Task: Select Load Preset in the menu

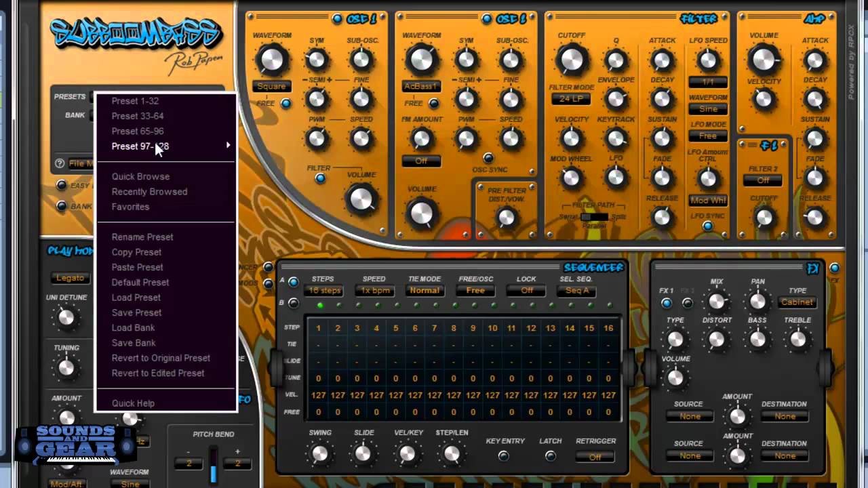Action: pos(136,297)
